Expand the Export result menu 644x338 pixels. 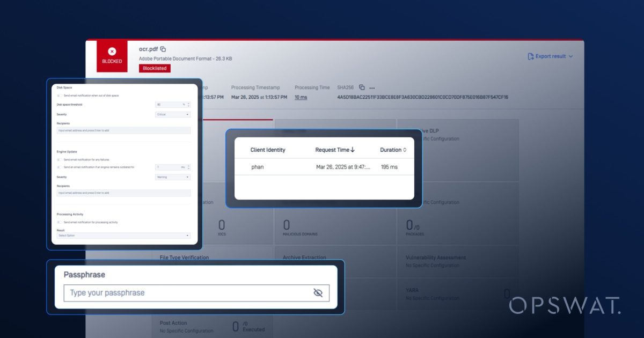pyautogui.click(x=570, y=56)
